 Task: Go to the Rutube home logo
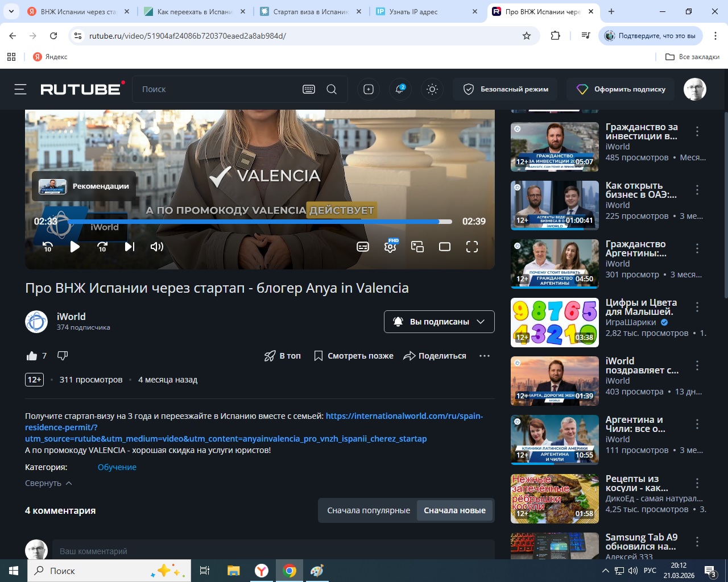(82, 89)
